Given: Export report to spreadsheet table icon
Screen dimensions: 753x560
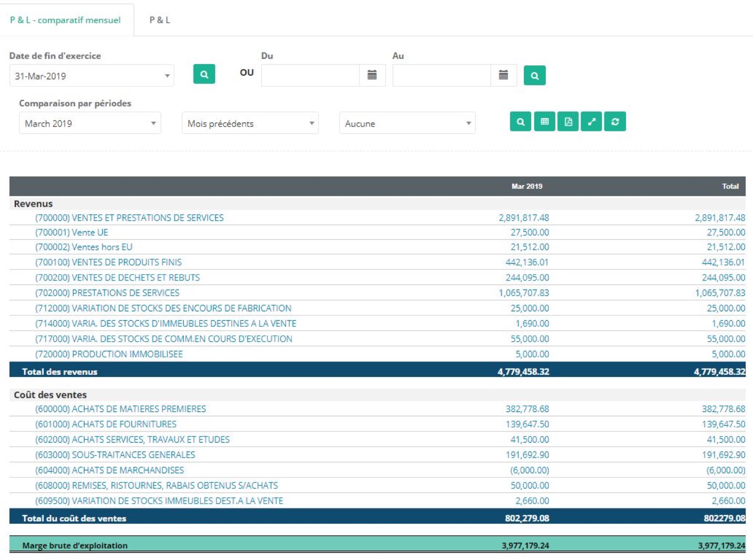Looking at the screenshot, I should coord(545,121).
